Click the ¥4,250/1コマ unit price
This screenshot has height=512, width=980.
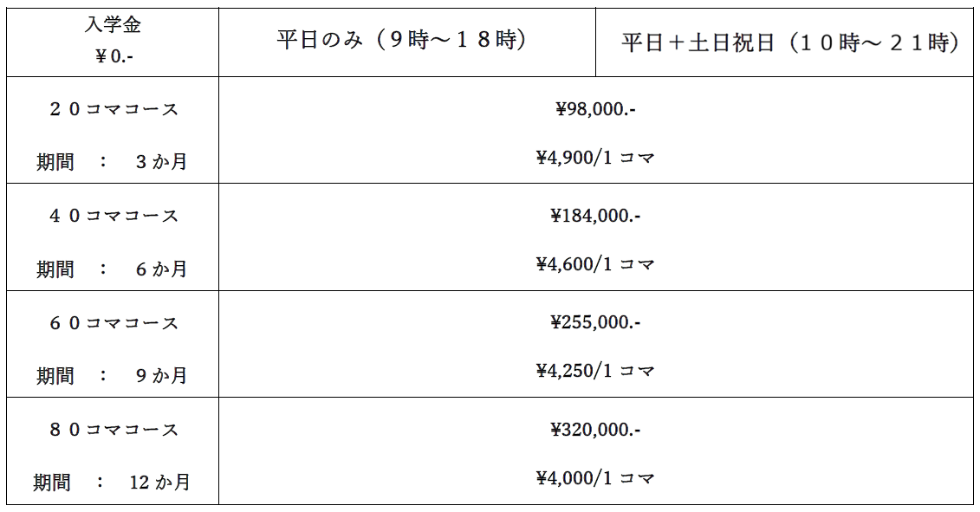tap(595, 372)
